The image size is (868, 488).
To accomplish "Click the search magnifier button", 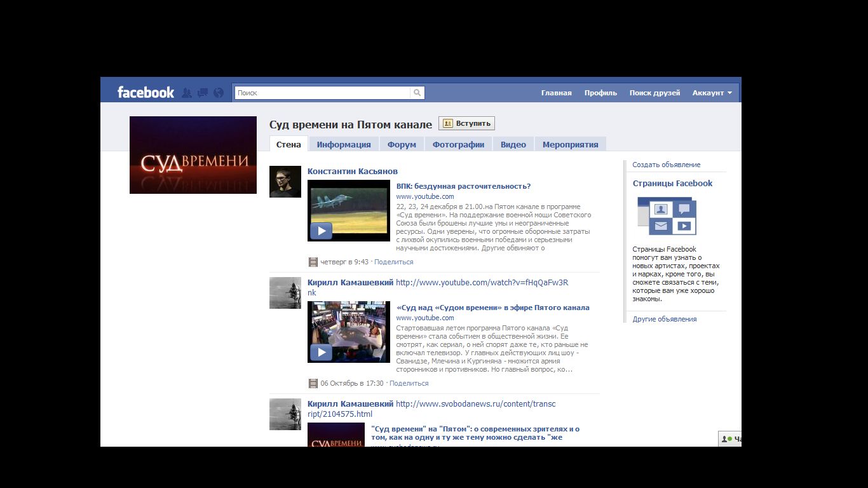I will point(417,93).
